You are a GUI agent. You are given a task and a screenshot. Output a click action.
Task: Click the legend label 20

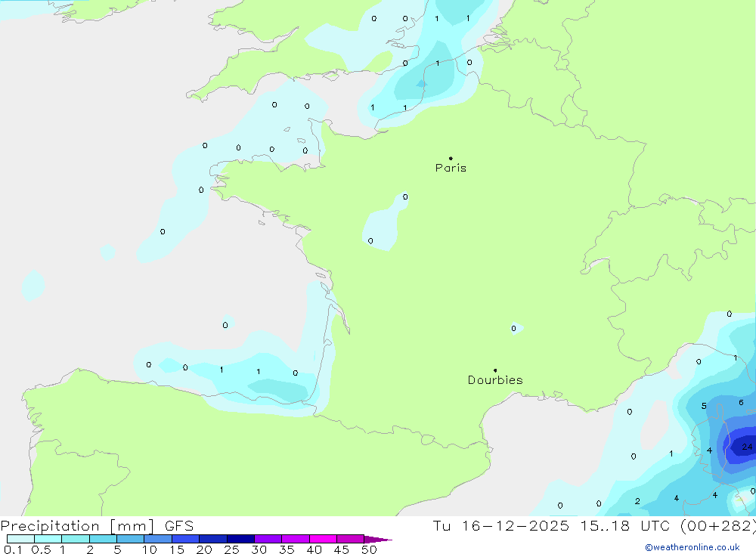[x=204, y=549]
